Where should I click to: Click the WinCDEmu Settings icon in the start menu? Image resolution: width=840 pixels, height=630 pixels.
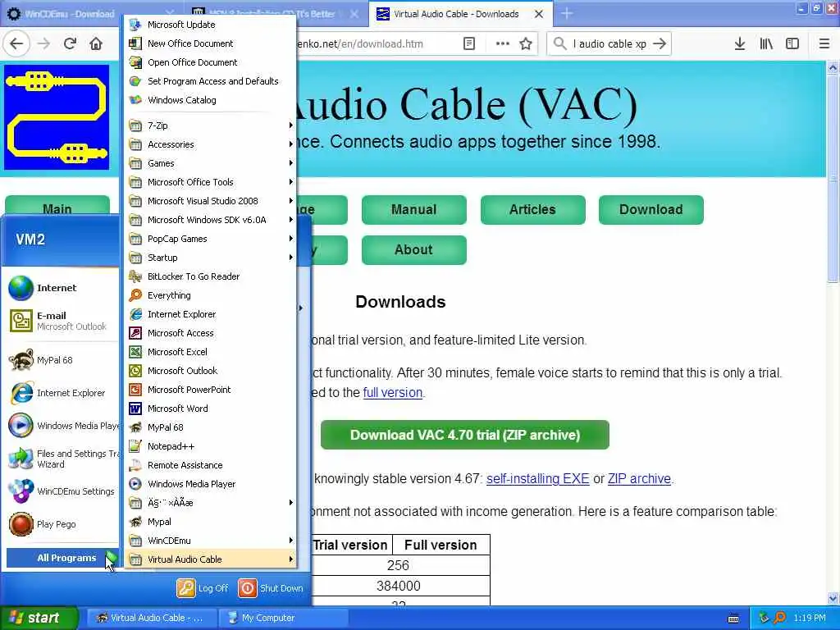21,491
